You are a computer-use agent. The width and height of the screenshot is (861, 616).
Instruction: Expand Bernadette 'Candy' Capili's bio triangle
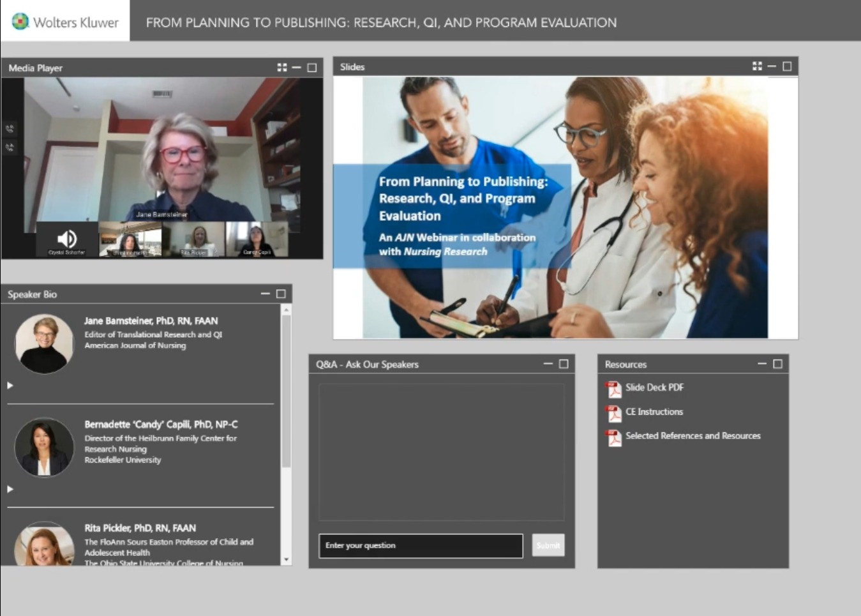(10, 489)
